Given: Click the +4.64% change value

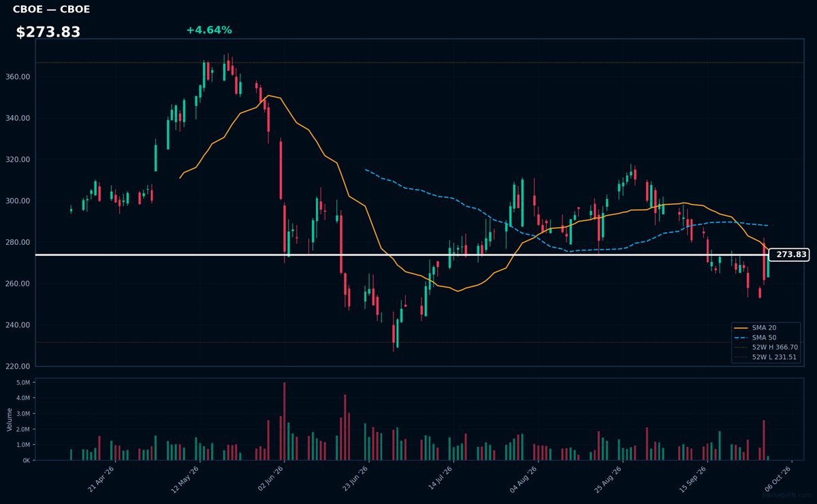Looking at the screenshot, I should [x=209, y=30].
